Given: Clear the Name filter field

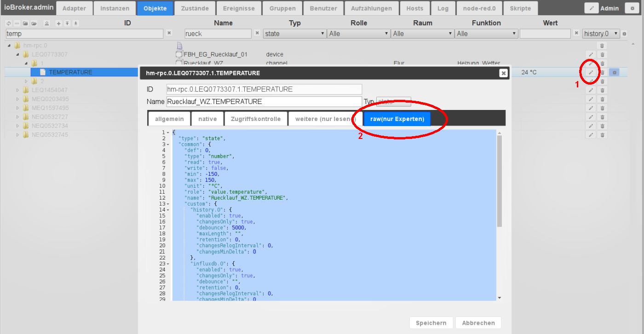Looking at the screenshot, I should coord(257,33).
